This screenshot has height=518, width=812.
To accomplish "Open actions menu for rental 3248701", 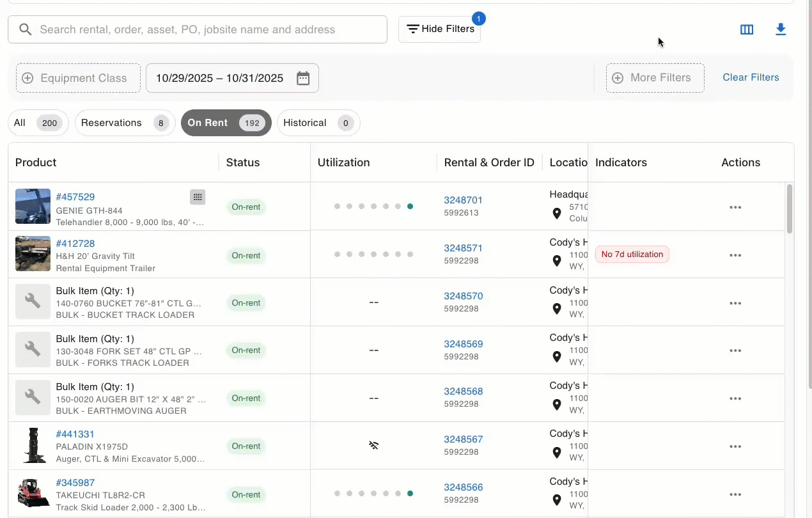I will coord(735,207).
